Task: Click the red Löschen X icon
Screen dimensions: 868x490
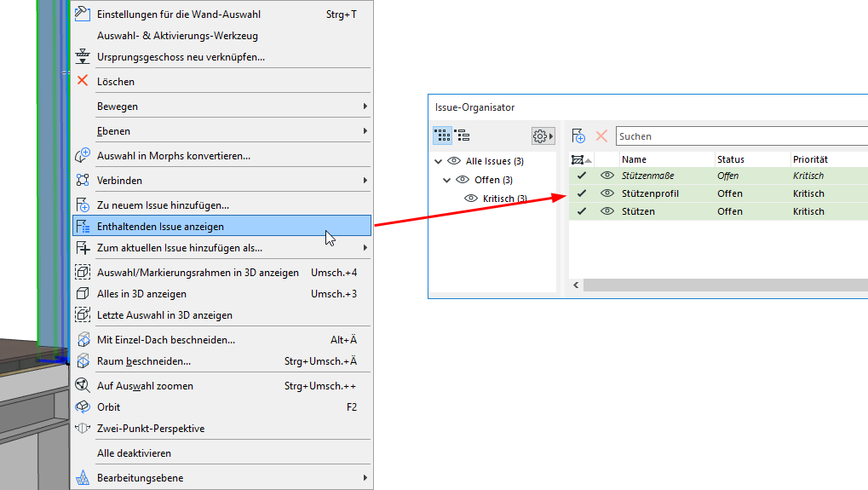Action: click(83, 81)
